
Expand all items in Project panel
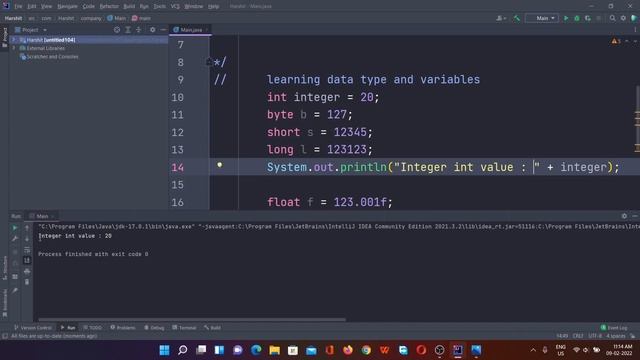[x=128, y=30]
